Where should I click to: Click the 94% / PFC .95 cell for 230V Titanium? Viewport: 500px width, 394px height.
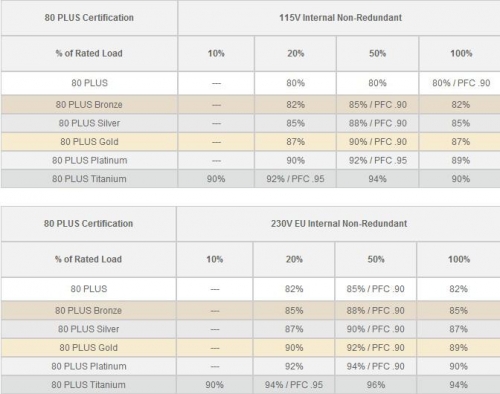point(294,385)
